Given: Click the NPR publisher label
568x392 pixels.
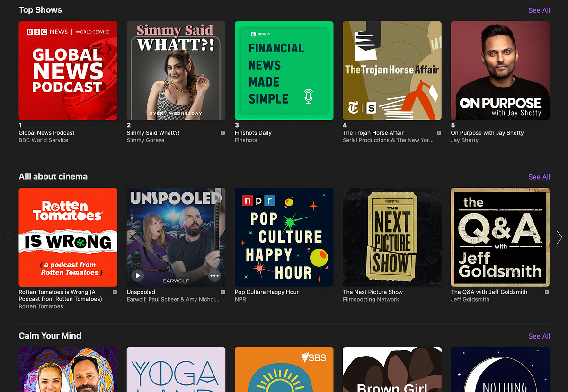Looking at the screenshot, I should [240, 299].
